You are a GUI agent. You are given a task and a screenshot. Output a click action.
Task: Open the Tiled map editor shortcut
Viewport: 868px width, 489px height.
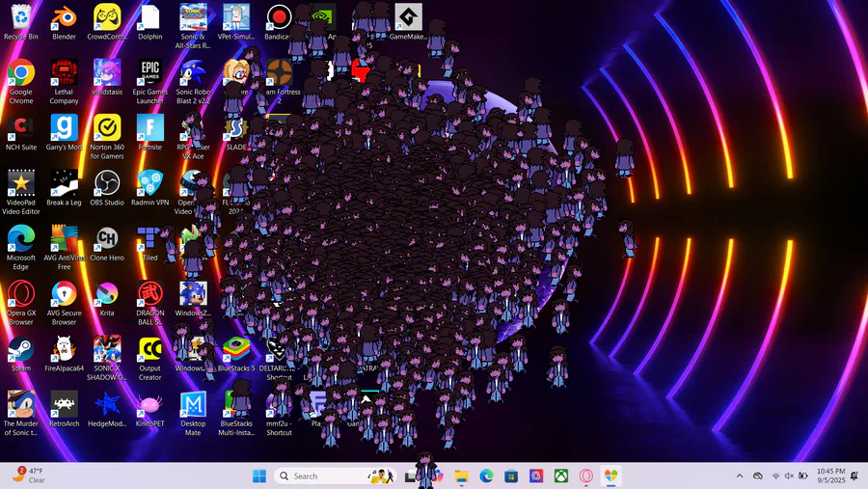tap(149, 244)
